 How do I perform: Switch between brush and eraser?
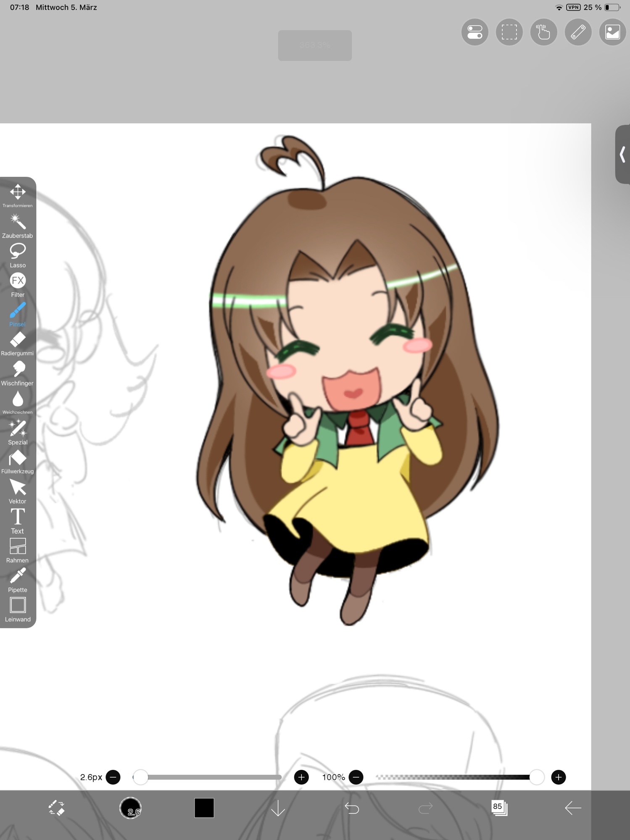click(56, 808)
